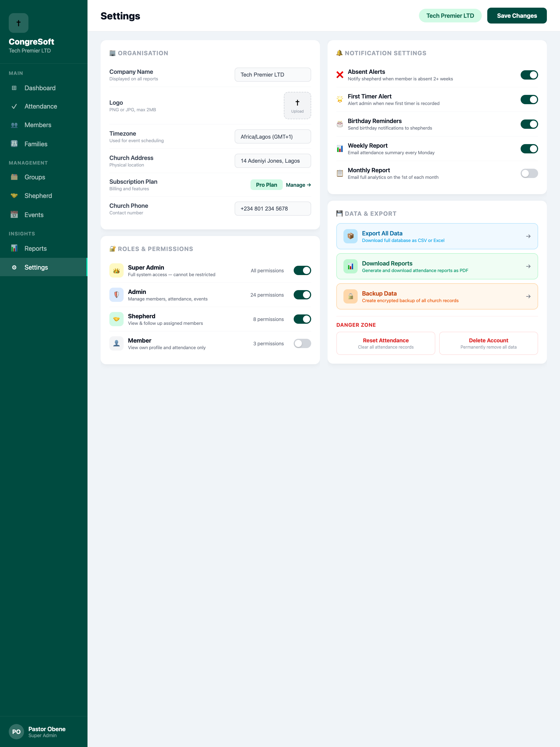Click the '24 permissions' text
This screenshot has width=560, height=747.
pyautogui.click(x=267, y=295)
